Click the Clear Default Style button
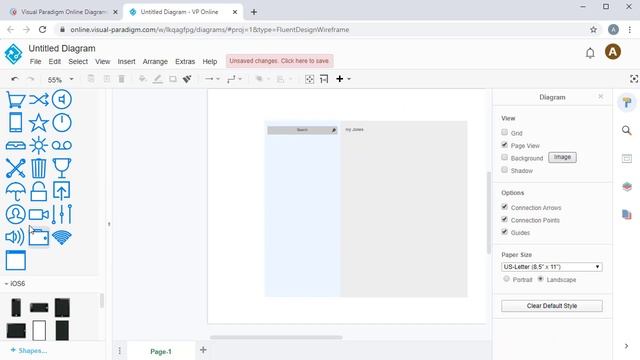 pyautogui.click(x=551, y=306)
